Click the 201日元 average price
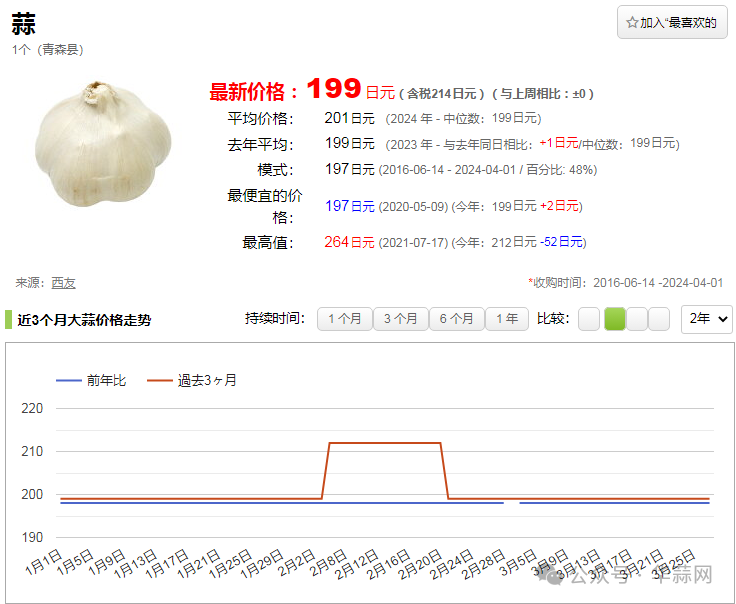736x604 pixels. (350, 118)
